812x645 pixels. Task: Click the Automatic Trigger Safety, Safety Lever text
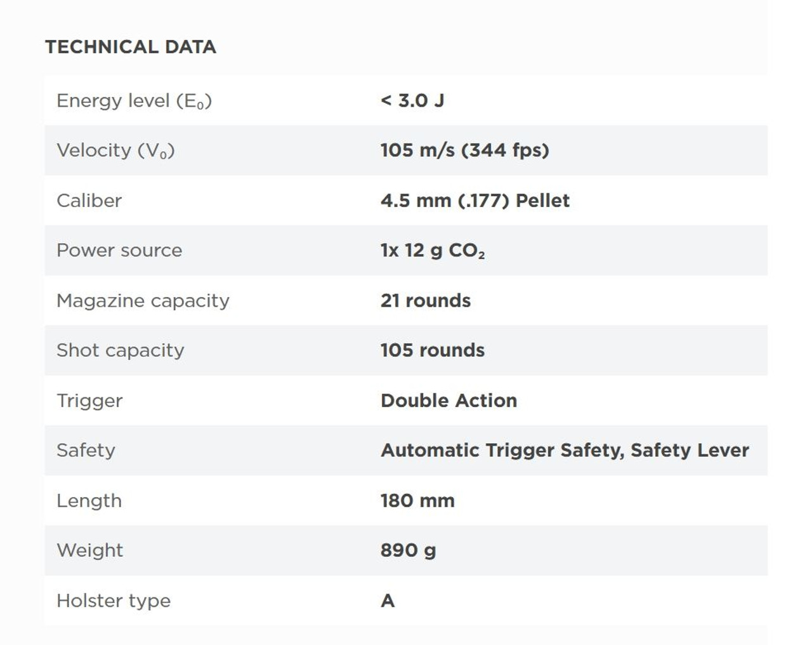coord(565,451)
